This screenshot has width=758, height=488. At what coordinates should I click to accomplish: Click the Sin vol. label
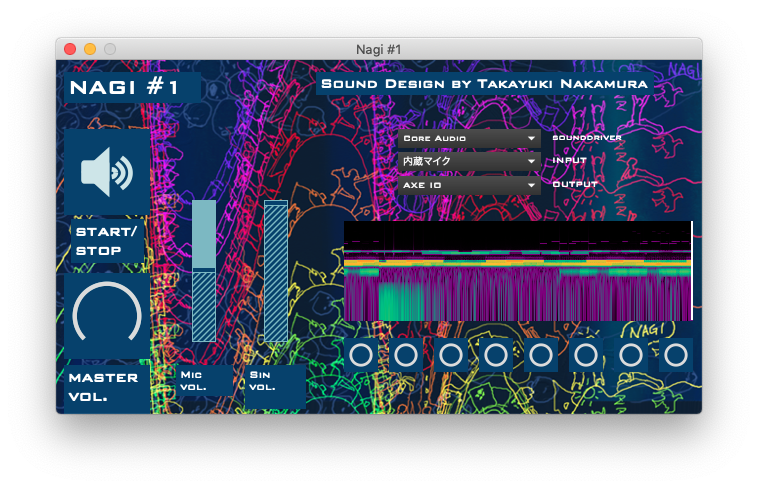(x=276, y=386)
